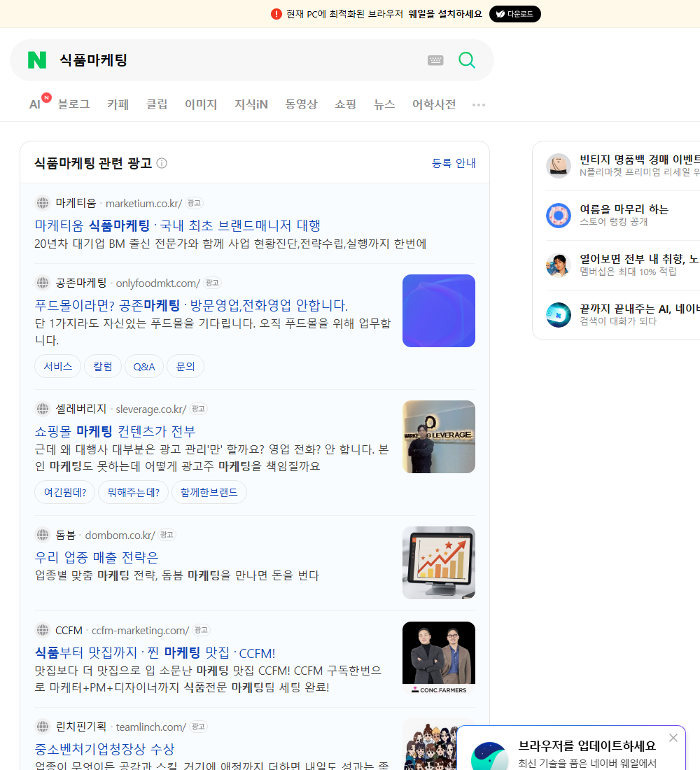This screenshot has height=770, width=700.
Task: Open the 여름을 마무리 하는 promo title
Action: [624, 209]
